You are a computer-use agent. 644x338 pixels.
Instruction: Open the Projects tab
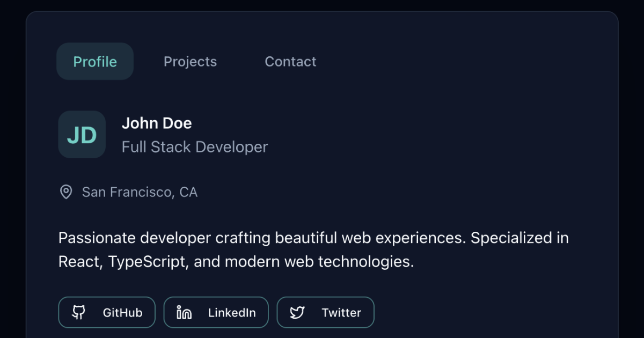pyautogui.click(x=190, y=62)
